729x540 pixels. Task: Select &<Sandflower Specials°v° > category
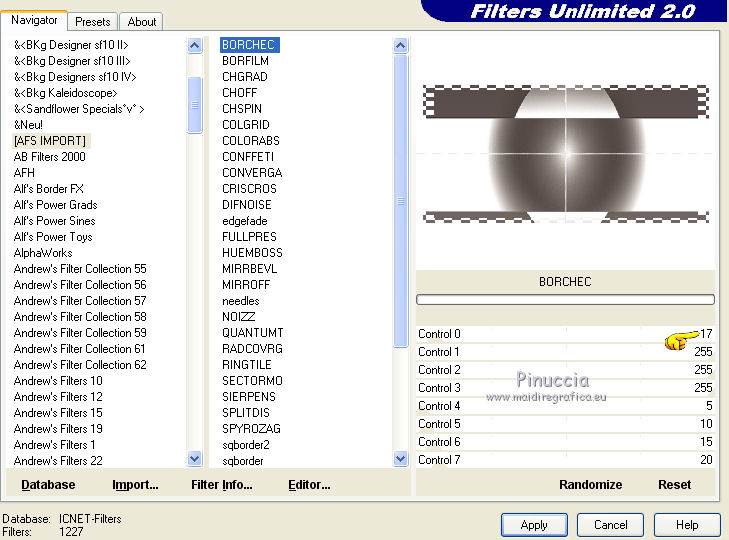click(x=79, y=109)
